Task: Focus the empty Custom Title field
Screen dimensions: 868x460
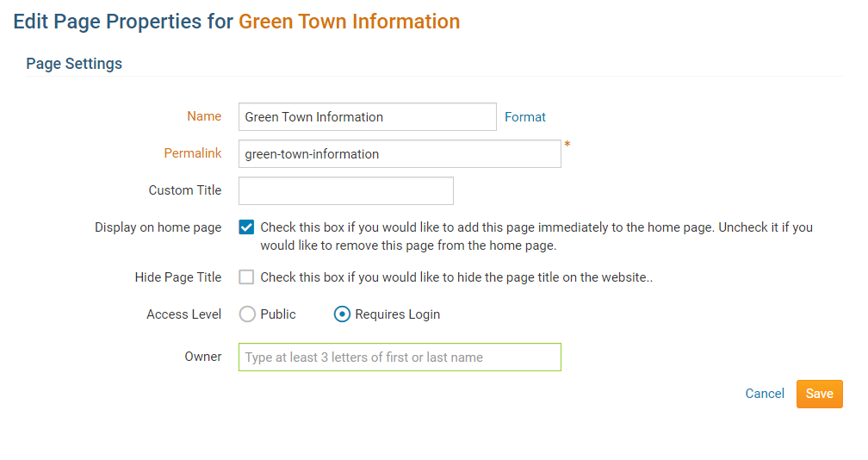Action: [x=345, y=191]
